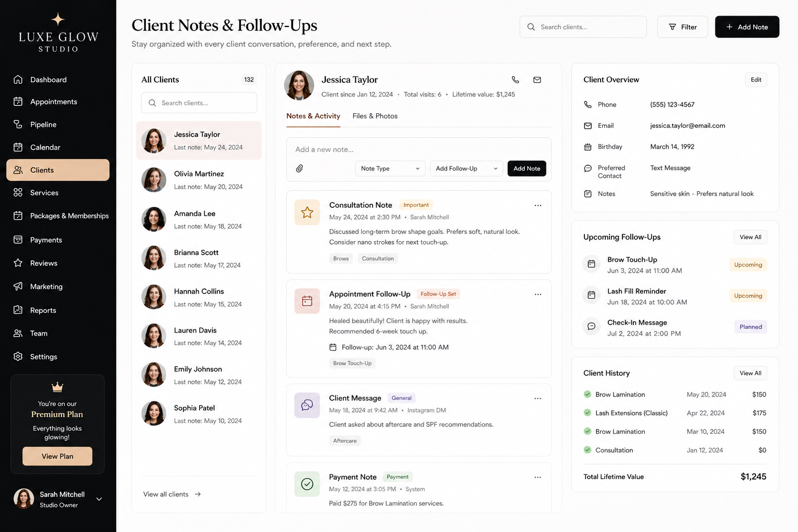Viewport: 798px width, 532px height.
Task: Click the arrow next to View all clients
Action: 198,494
